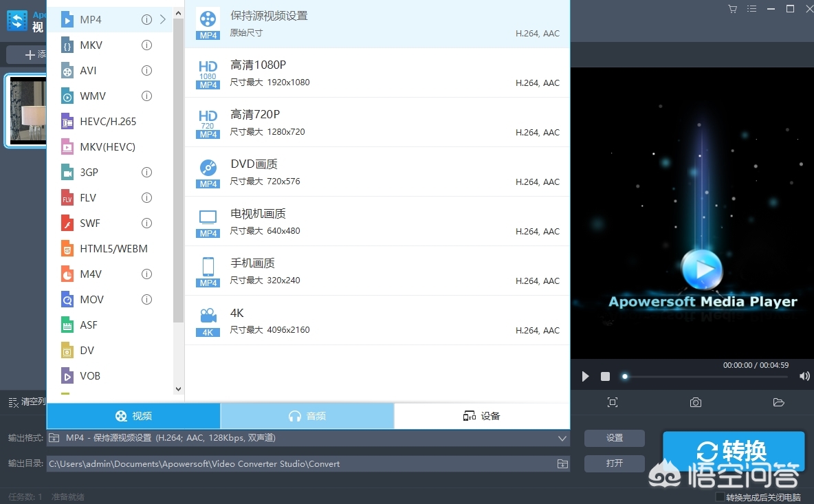Switch to 视频 tab
814x504 pixels.
pos(134,416)
